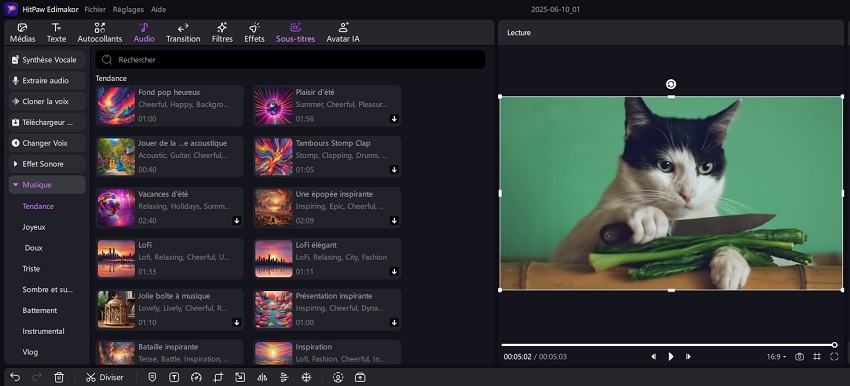The width and height of the screenshot is (850, 386).
Task: Open the Transition tab
Action: [x=183, y=33]
